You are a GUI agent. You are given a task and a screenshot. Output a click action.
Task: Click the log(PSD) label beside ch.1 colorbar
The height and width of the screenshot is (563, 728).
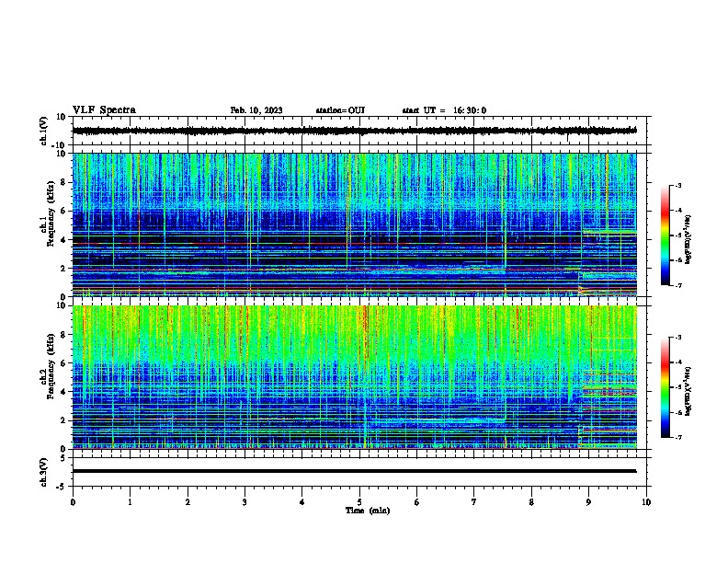[x=688, y=240]
